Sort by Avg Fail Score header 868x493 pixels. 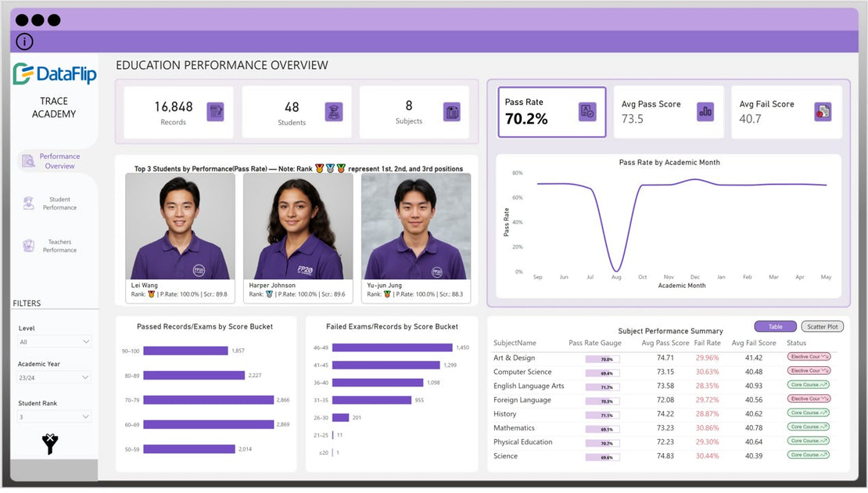point(753,343)
